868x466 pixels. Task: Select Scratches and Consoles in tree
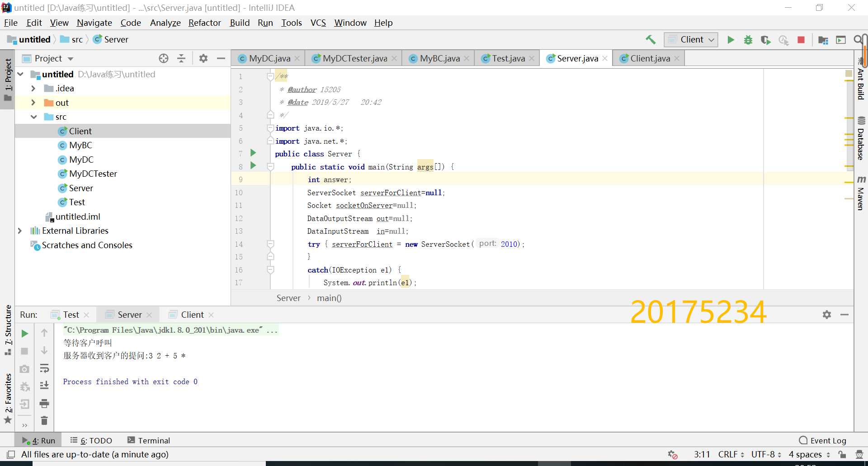[87, 245]
